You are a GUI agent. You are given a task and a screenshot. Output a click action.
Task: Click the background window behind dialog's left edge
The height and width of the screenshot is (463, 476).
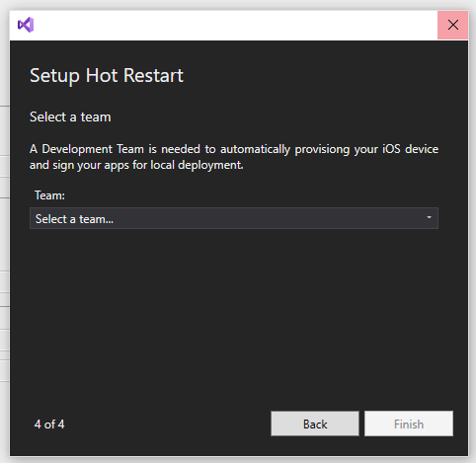[x=4, y=230]
